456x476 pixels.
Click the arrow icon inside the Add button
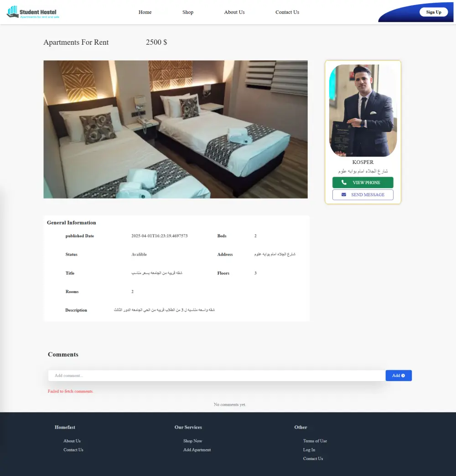(x=403, y=375)
